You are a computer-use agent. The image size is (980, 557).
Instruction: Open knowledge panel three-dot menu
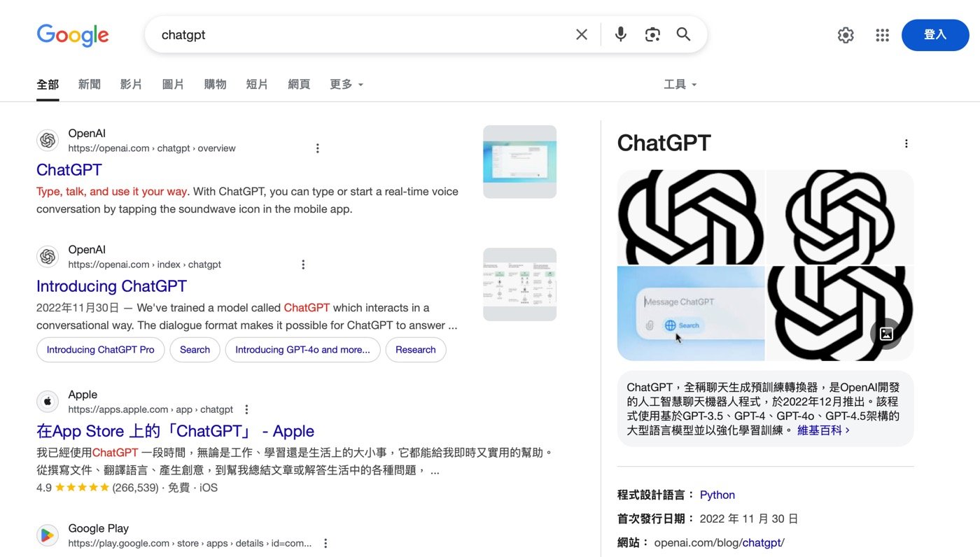906,143
